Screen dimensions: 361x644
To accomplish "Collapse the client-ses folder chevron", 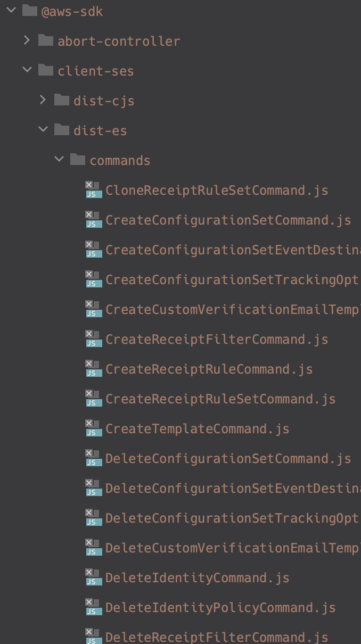I will [x=27, y=70].
